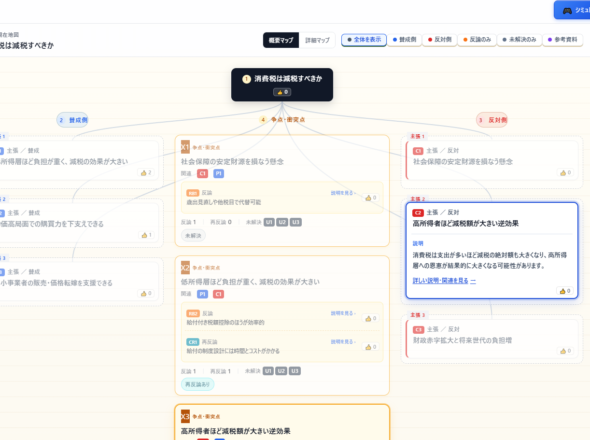Open related C1 tag in X1 card
Viewport: 590px width, 440px height.
click(x=202, y=174)
